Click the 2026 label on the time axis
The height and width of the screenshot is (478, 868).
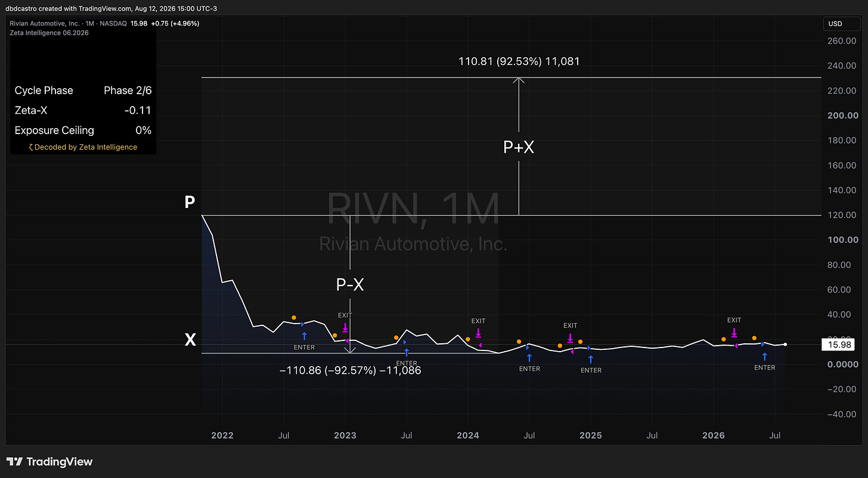pyautogui.click(x=714, y=436)
